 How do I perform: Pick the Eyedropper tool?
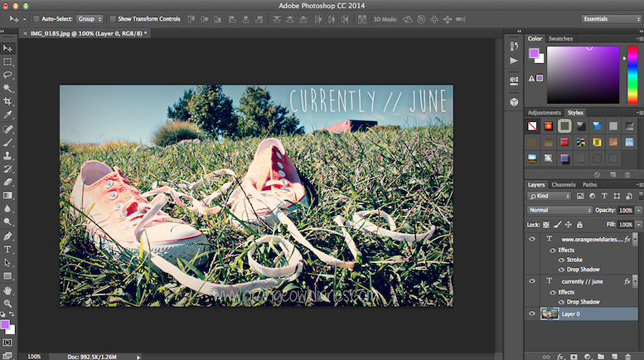(8, 114)
